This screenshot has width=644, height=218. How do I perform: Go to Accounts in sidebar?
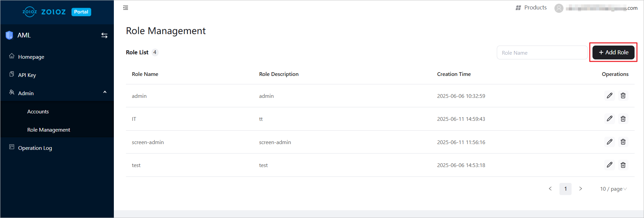(38, 112)
